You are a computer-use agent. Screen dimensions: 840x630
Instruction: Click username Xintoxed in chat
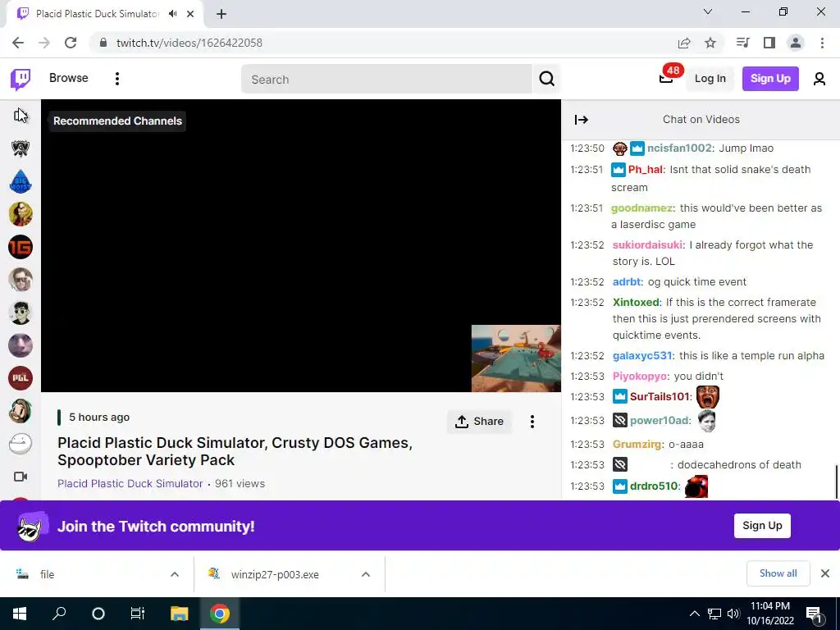[636, 302]
